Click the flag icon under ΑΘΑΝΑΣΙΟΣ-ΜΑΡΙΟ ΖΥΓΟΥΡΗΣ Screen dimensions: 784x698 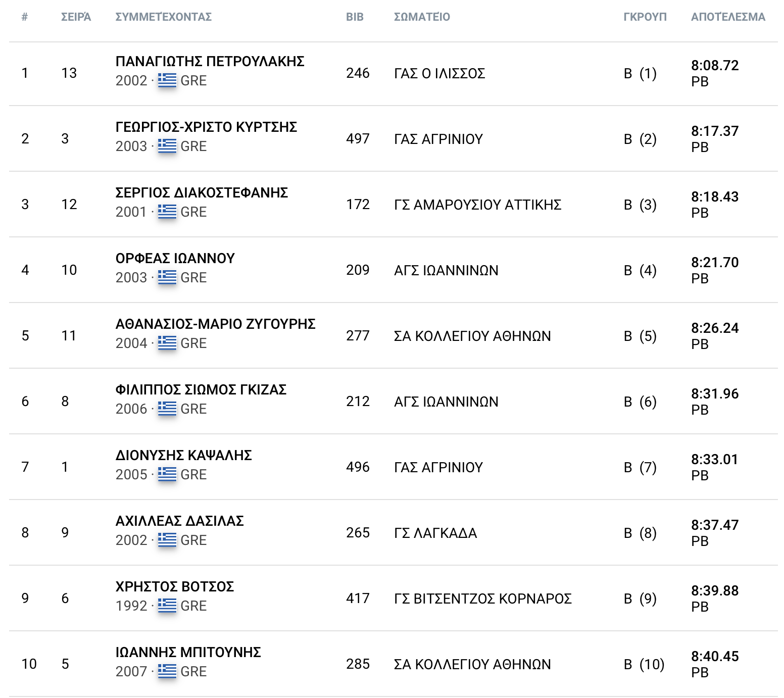[x=167, y=343]
